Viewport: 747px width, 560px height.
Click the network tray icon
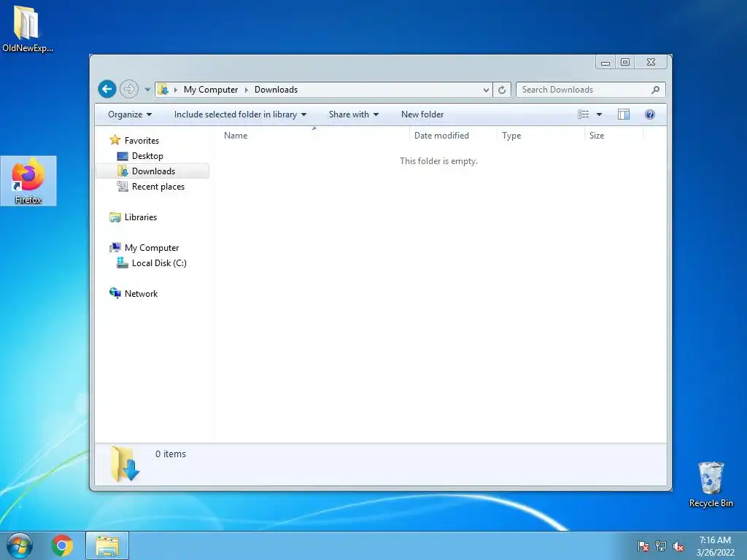coord(660,546)
